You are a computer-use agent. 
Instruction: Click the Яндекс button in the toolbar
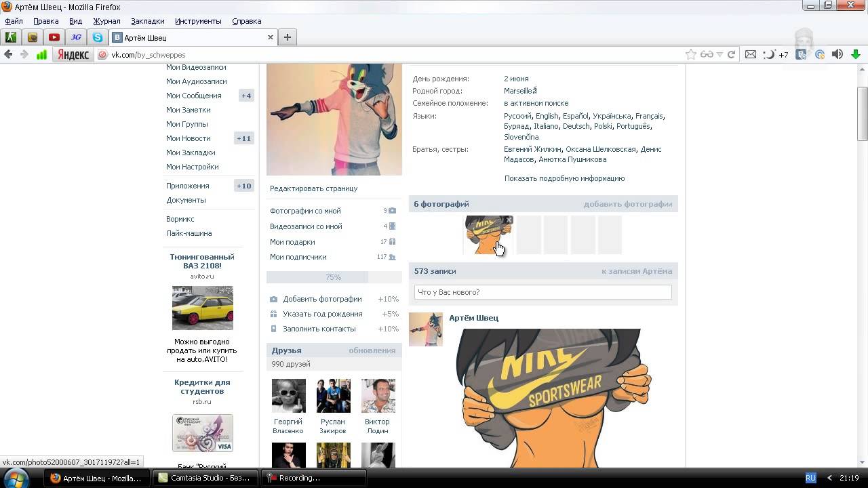[x=73, y=55]
